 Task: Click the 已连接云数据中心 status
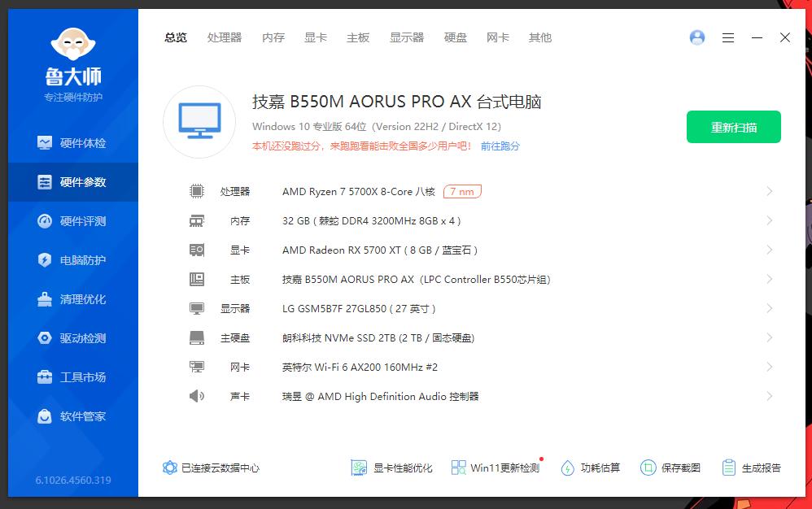211,468
